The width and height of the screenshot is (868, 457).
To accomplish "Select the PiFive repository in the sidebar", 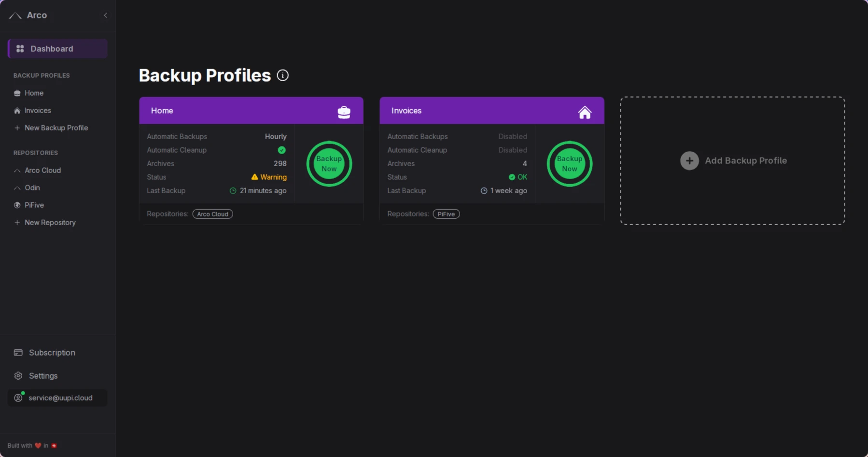I will click(34, 205).
